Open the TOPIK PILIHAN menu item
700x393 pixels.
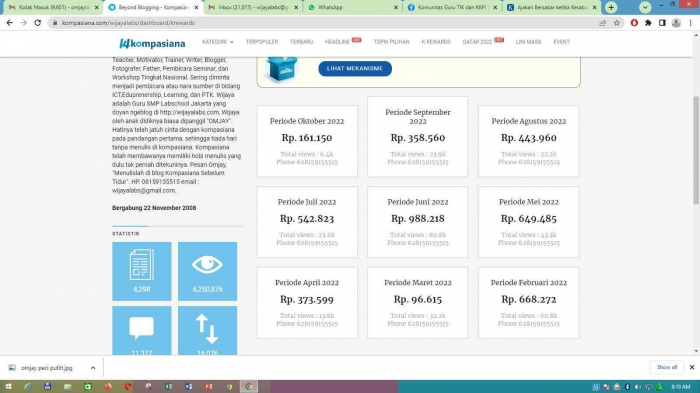391,42
